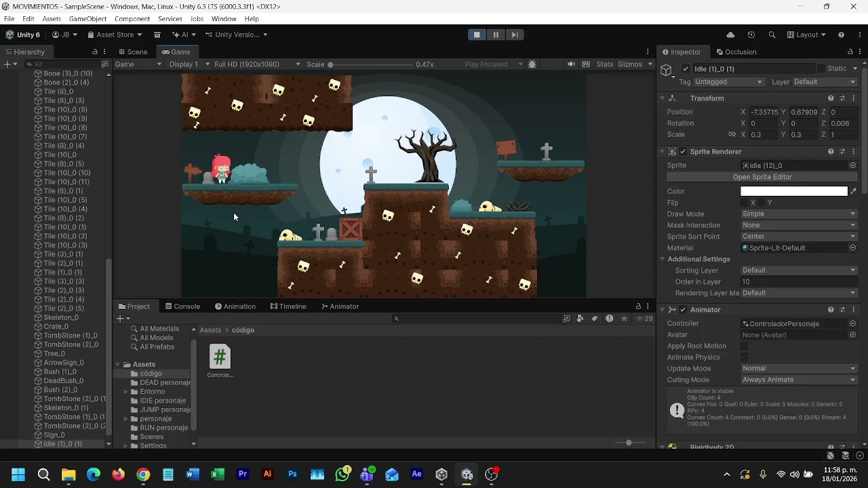Mute game audio speaker icon
Screen dimensions: 868x488
tap(571, 64)
